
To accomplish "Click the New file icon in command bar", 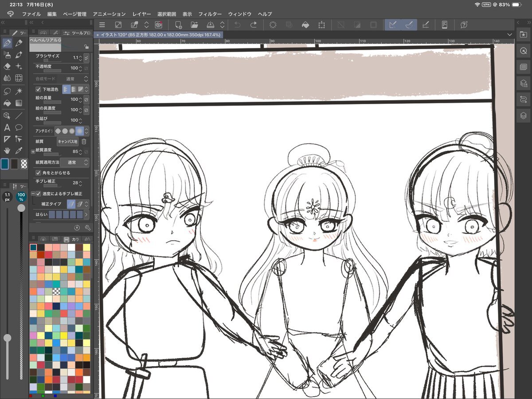I will pyautogui.click(x=178, y=25).
